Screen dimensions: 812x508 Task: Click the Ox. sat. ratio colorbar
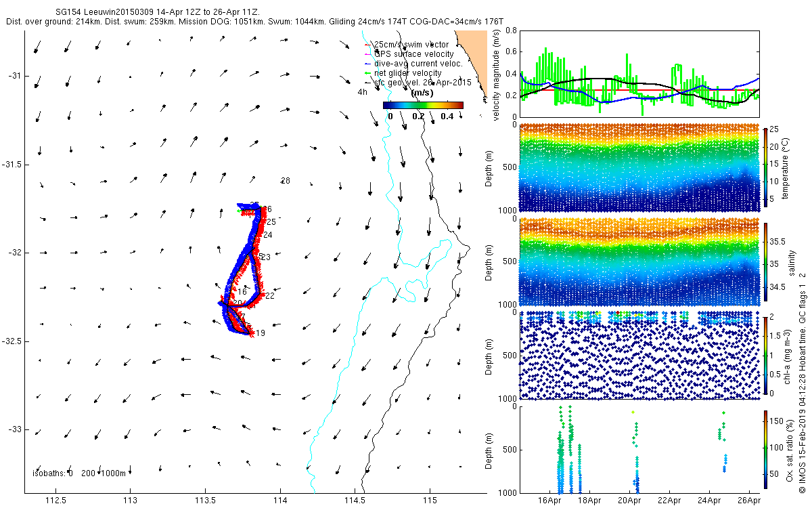coord(766,450)
